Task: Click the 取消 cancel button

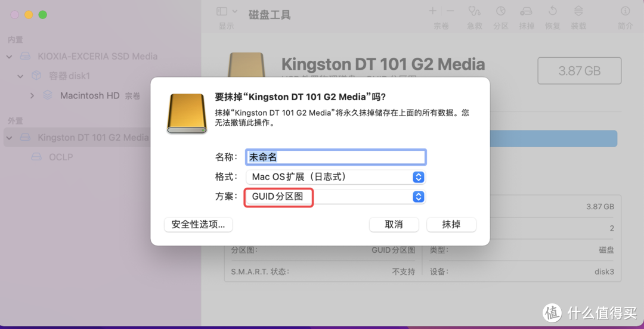Action: pos(394,225)
